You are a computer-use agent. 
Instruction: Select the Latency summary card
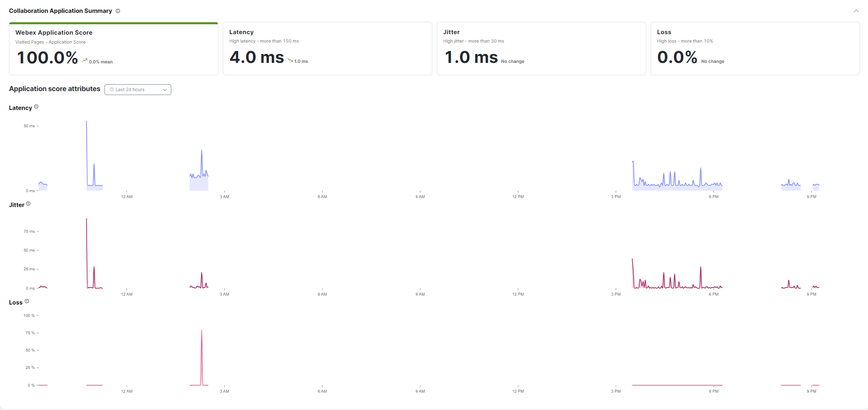pos(327,49)
